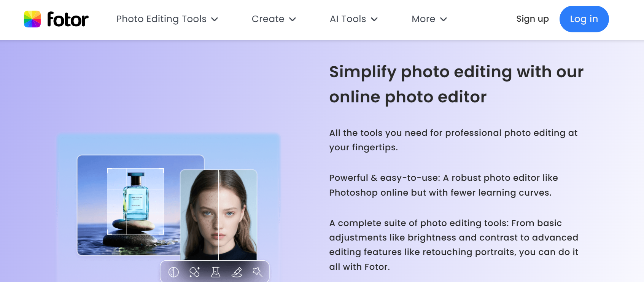Click the Create menu label
This screenshot has width=644, height=282.
pos(268,19)
